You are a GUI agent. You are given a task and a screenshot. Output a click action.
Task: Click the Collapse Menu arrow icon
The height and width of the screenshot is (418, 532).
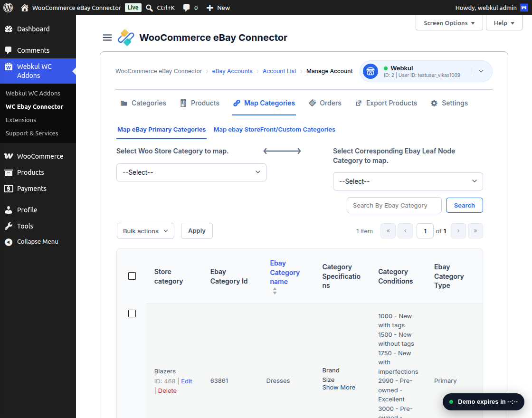9,242
